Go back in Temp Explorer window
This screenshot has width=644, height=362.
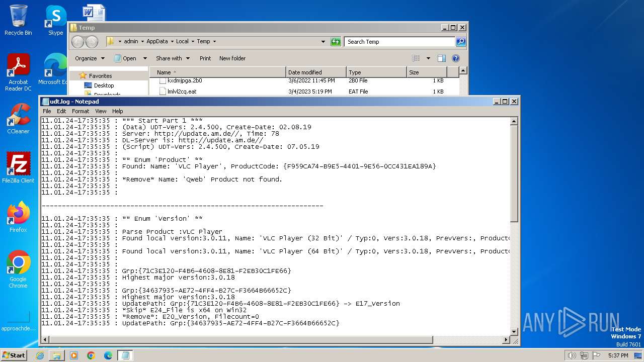click(x=77, y=42)
